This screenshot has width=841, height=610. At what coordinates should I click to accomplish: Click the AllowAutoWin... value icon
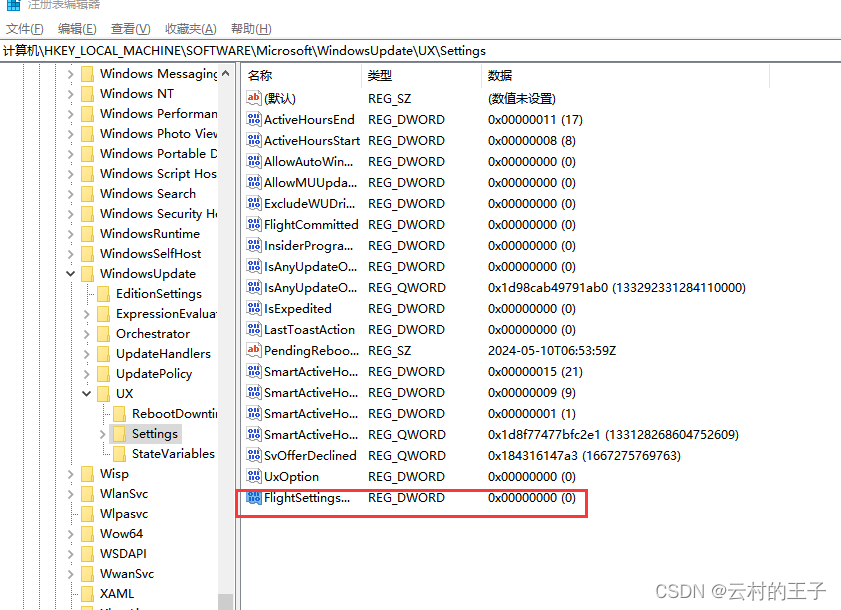coord(254,161)
